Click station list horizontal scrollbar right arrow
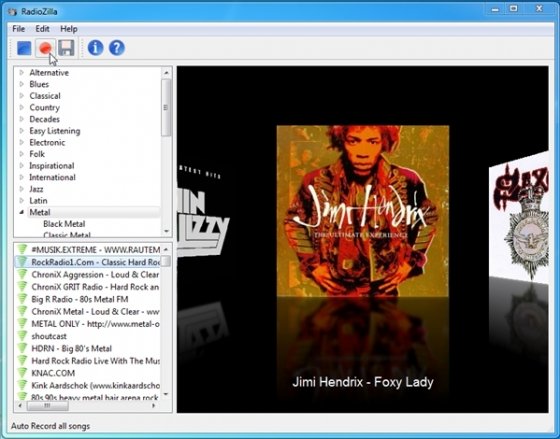Image resolution: width=560 pixels, height=439 pixels. click(154, 405)
